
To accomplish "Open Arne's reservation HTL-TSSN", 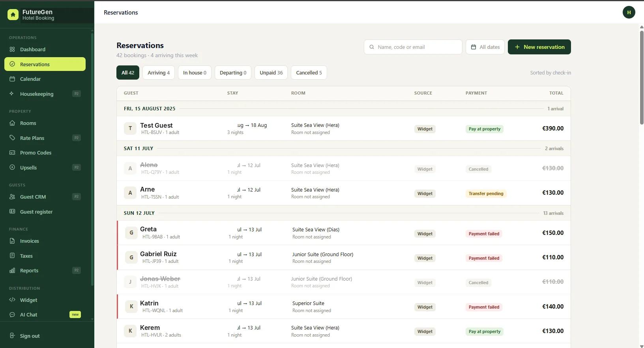I will point(344,193).
